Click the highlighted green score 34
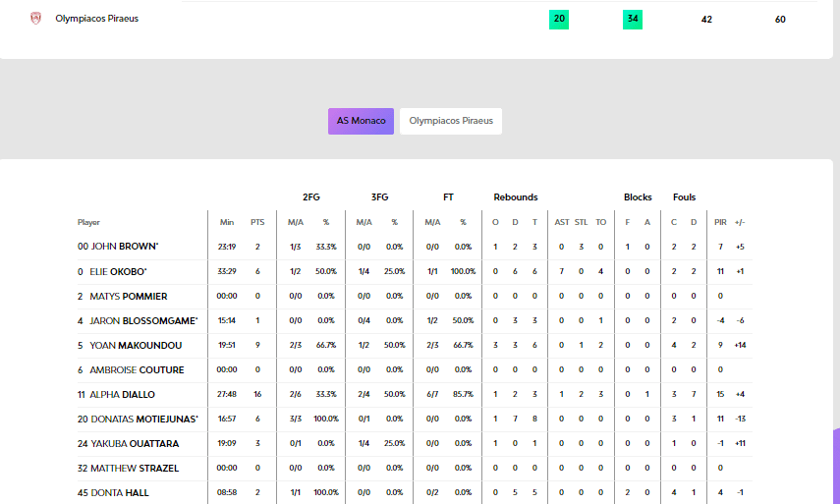This screenshot has width=840, height=504. click(633, 19)
